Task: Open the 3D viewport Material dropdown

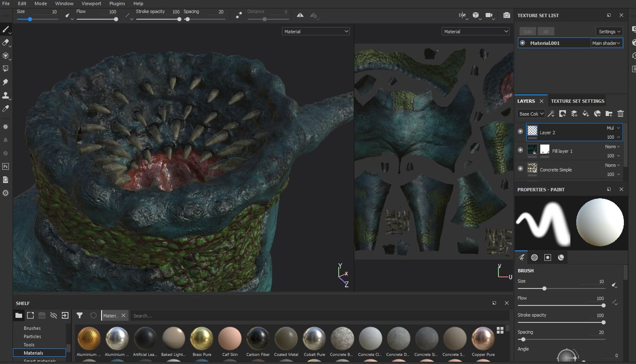Action: 316,31
